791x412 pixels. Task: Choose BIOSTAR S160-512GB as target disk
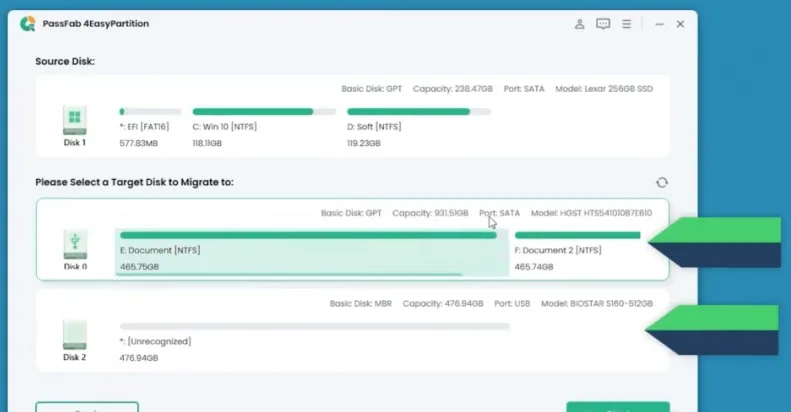click(353, 330)
